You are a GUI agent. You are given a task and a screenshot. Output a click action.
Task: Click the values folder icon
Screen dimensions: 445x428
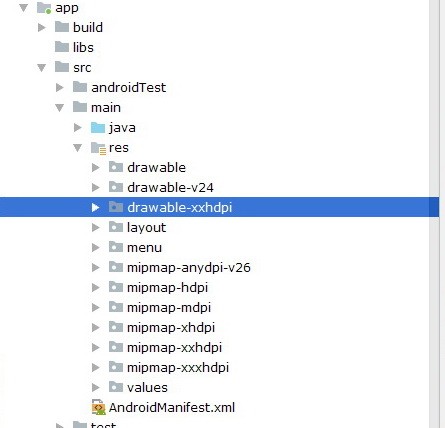point(116,387)
